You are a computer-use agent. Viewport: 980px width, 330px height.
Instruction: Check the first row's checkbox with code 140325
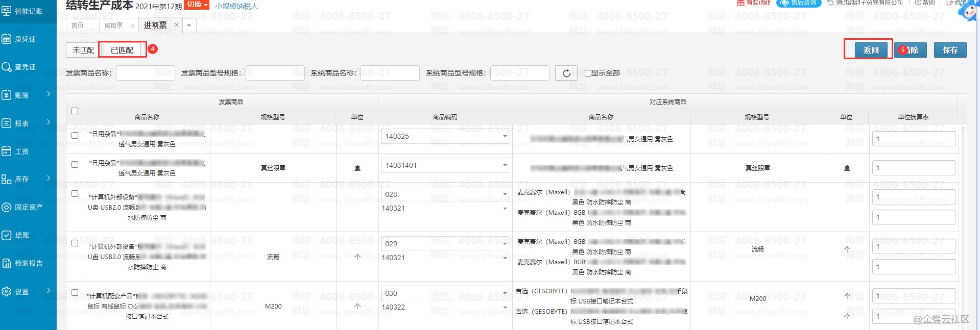[x=75, y=135]
